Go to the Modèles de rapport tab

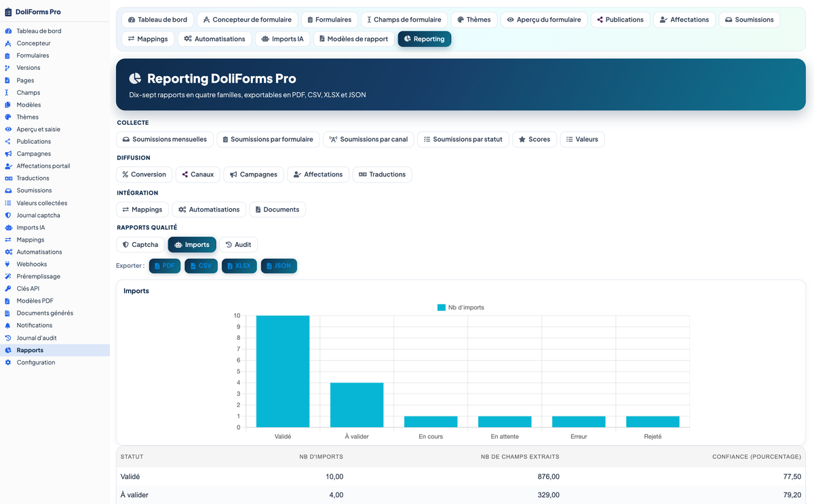click(353, 39)
